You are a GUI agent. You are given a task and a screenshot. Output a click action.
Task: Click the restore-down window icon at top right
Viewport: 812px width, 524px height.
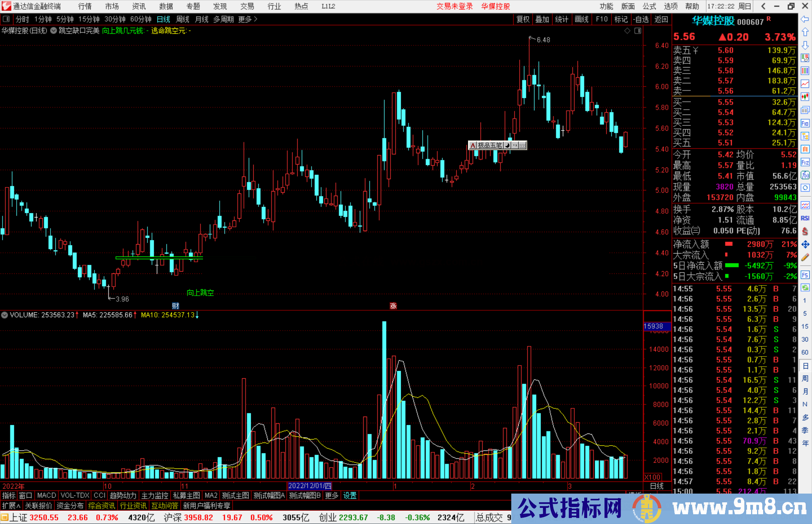(x=791, y=6)
